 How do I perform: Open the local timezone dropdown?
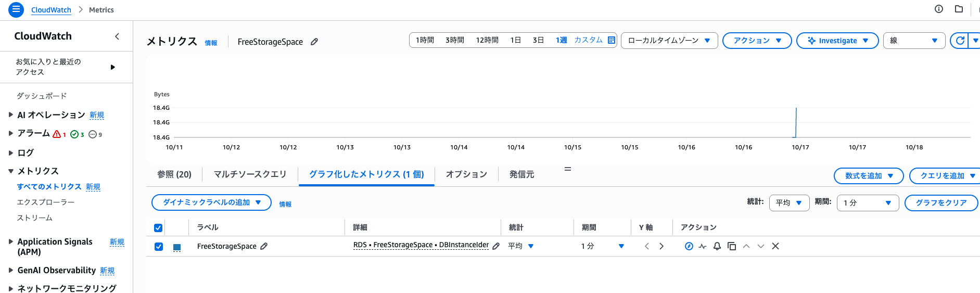tap(669, 41)
